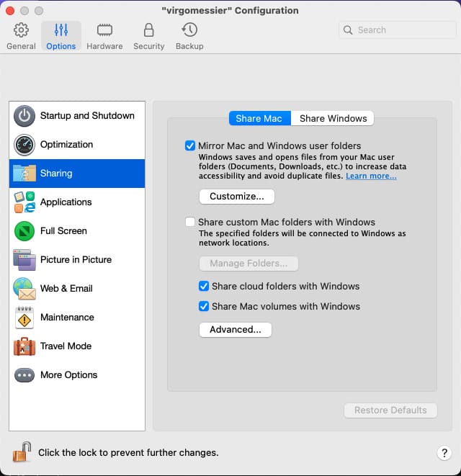This screenshot has width=461, height=476.
Task: Open the General gear icon tab
Action: point(21,31)
